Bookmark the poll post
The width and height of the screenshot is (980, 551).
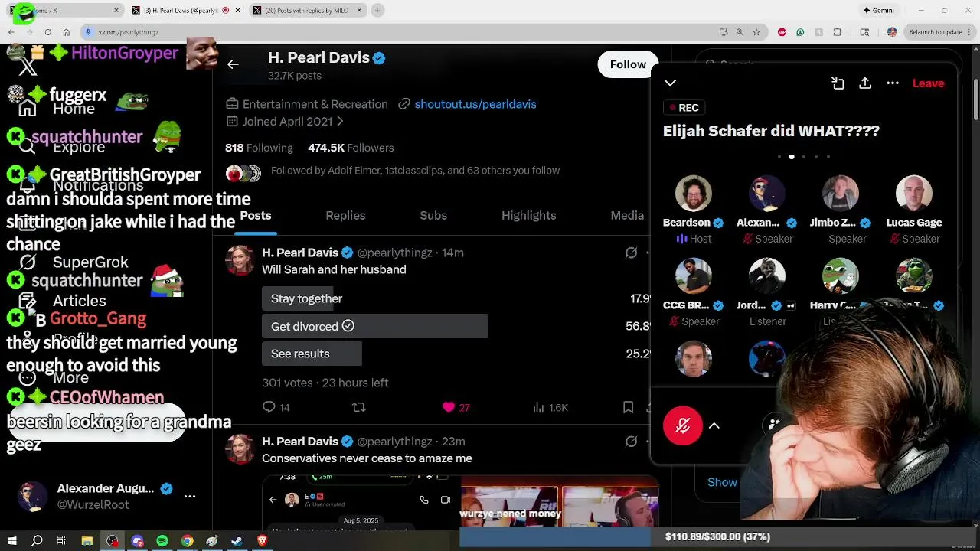coord(628,407)
